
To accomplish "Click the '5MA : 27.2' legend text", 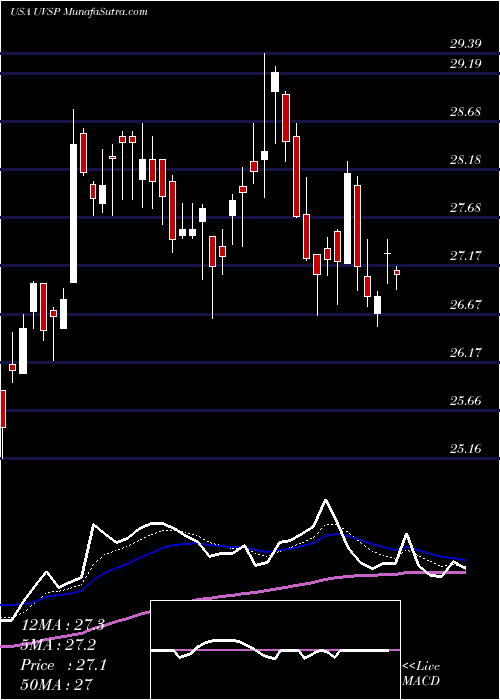I will [58, 645].
